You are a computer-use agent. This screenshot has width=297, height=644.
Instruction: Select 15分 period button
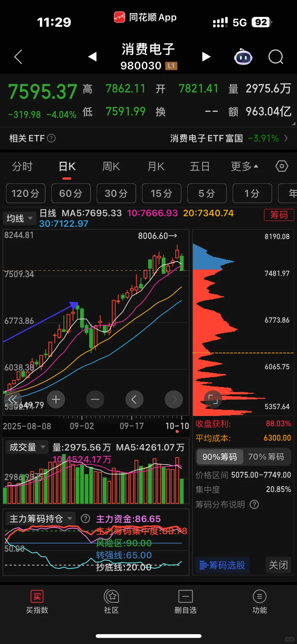point(162,193)
